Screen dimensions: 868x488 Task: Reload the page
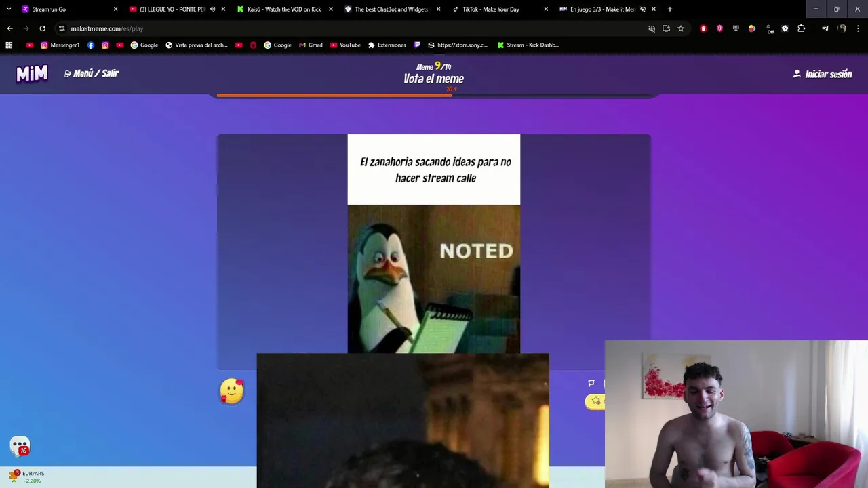point(42,28)
